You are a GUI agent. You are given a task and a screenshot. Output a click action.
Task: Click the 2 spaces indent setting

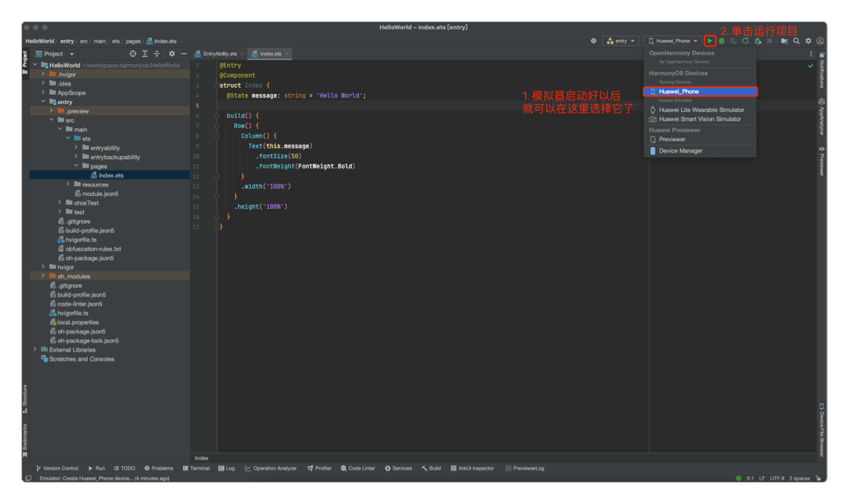799,478
